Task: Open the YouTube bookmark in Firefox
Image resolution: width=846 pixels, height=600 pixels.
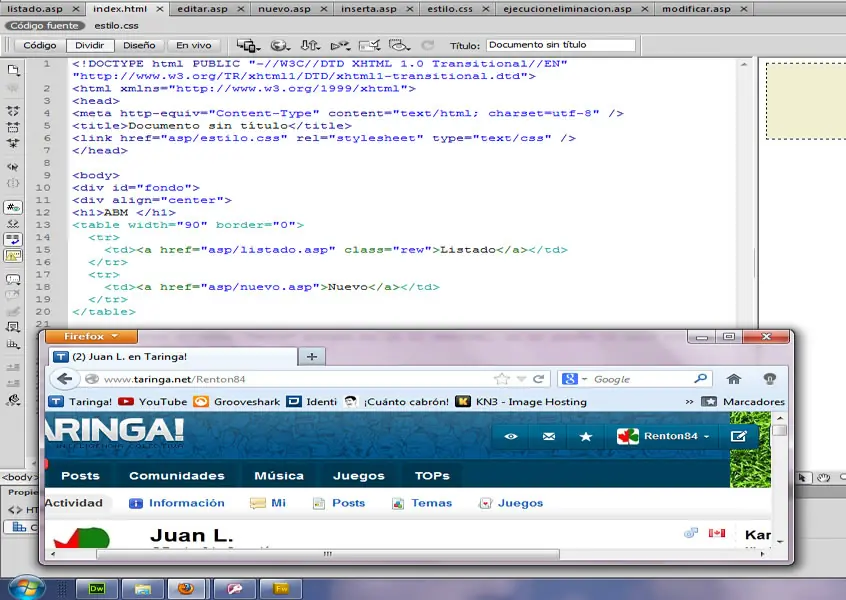Action: [x=153, y=401]
